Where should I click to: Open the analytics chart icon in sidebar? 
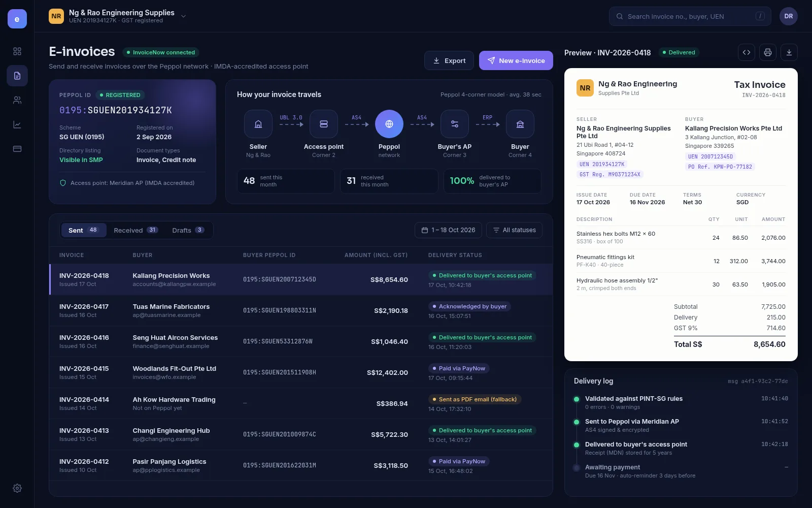click(x=17, y=124)
